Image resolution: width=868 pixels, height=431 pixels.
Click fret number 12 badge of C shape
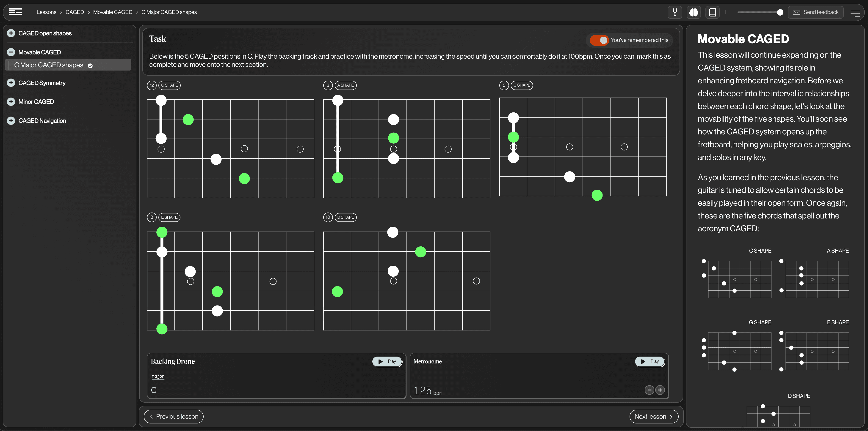point(152,85)
